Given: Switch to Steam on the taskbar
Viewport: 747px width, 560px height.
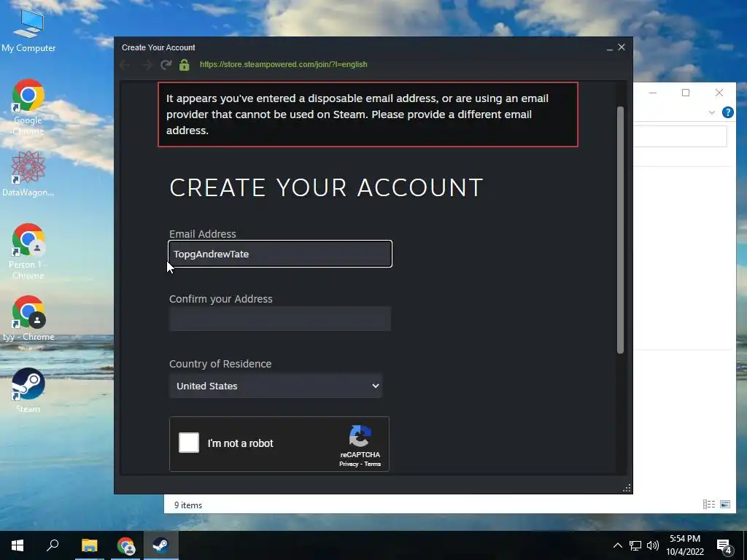Looking at the screenshot, I should tap(161, 545).
